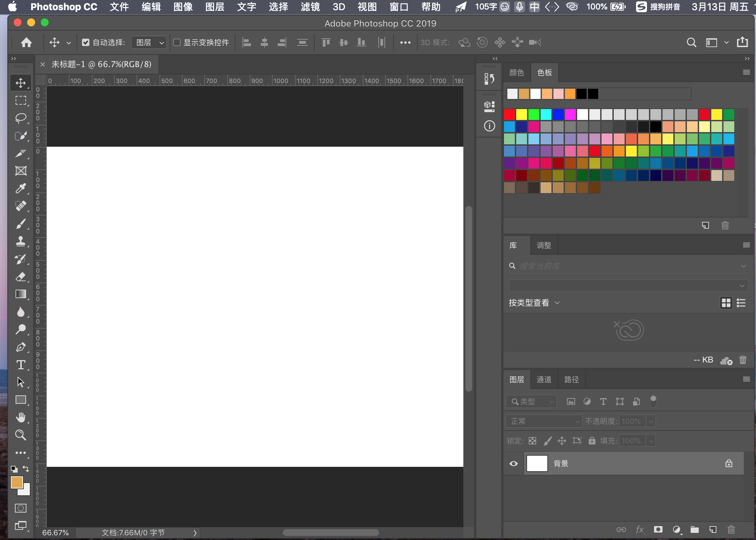
Task: Switch to the 调整 tab
Action: pyautogui.click(x=544, y=245)
